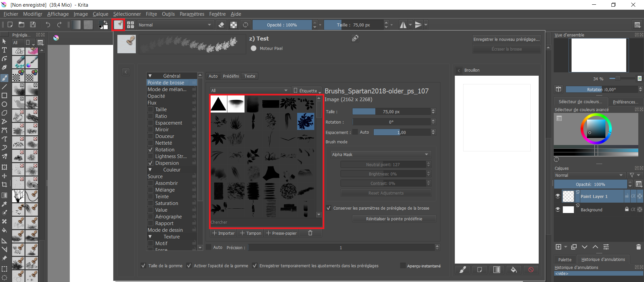The image size is (644, 282).
Task: Click the rename preset pencil icon
Action: pos(355,39)
